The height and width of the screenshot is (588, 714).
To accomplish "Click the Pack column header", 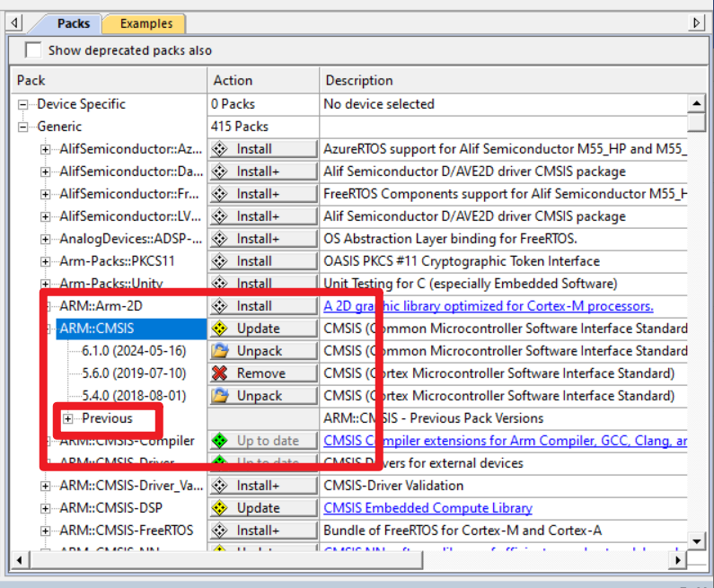I will point(109,81).
